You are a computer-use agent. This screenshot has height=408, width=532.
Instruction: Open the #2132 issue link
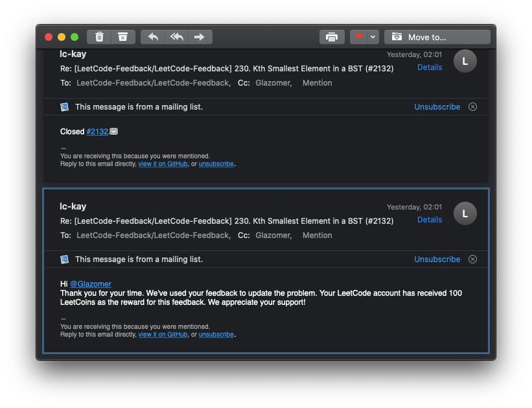point(97,132)
